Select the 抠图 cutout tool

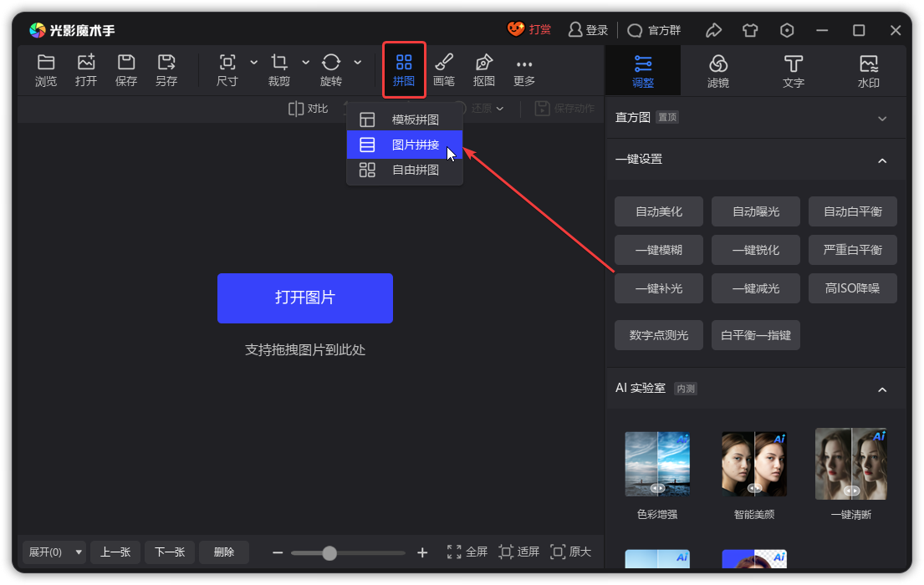[484, 70]
